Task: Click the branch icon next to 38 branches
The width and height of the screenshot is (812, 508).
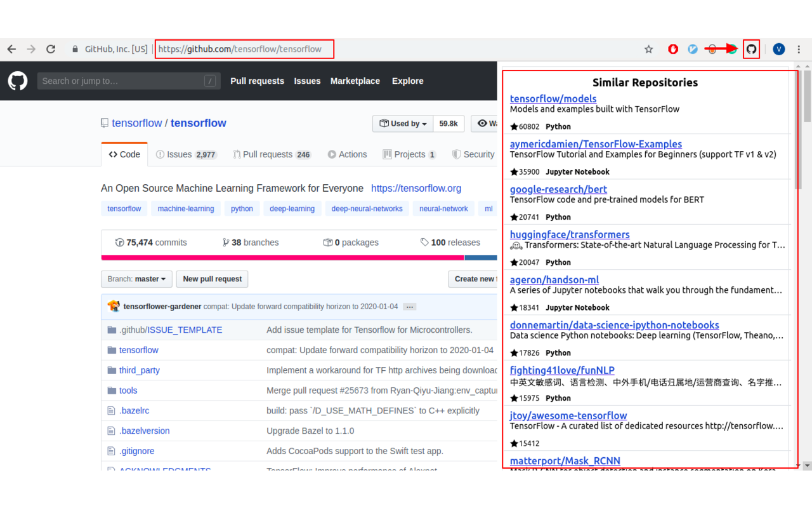Action: 226,242
